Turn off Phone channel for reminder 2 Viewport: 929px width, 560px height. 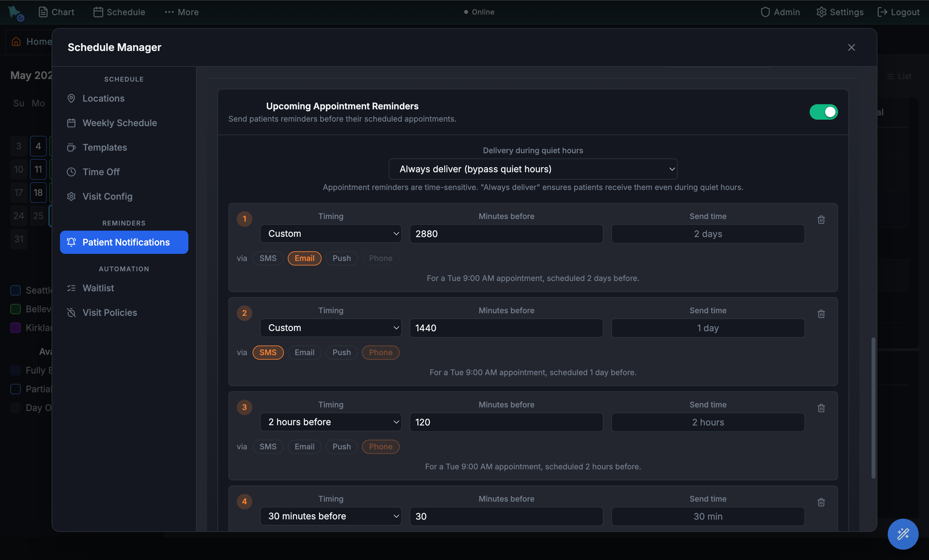pos(380,353)
